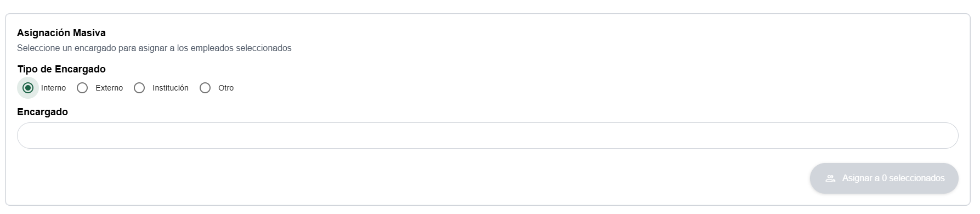
Task: Click the "Otro" label text
Action: 226,88
